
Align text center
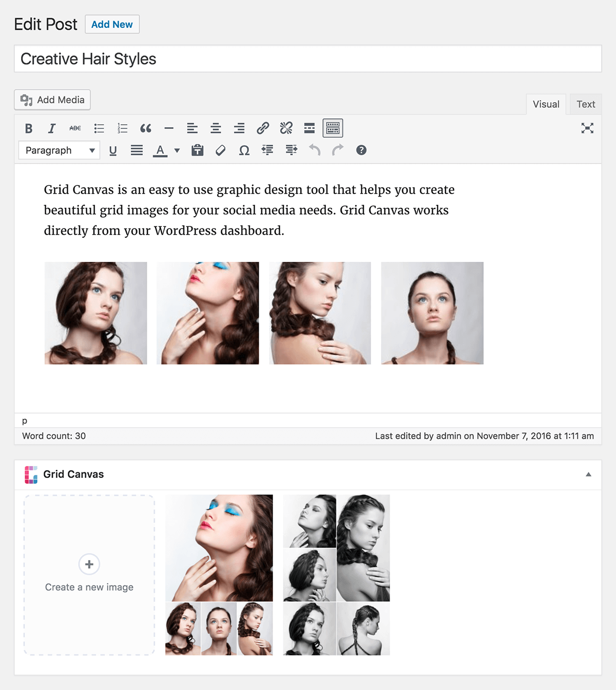(216, 128)
